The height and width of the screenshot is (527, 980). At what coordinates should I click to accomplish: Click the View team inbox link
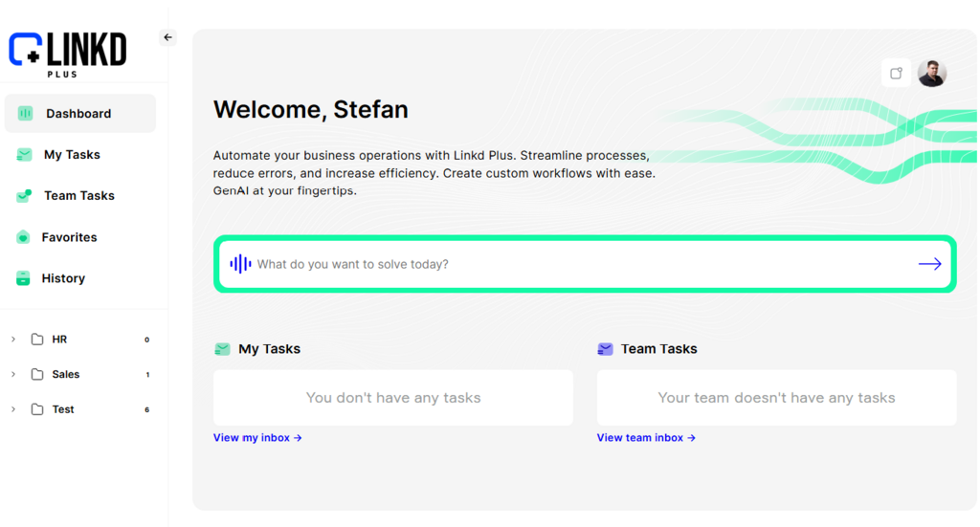(646, 438)
